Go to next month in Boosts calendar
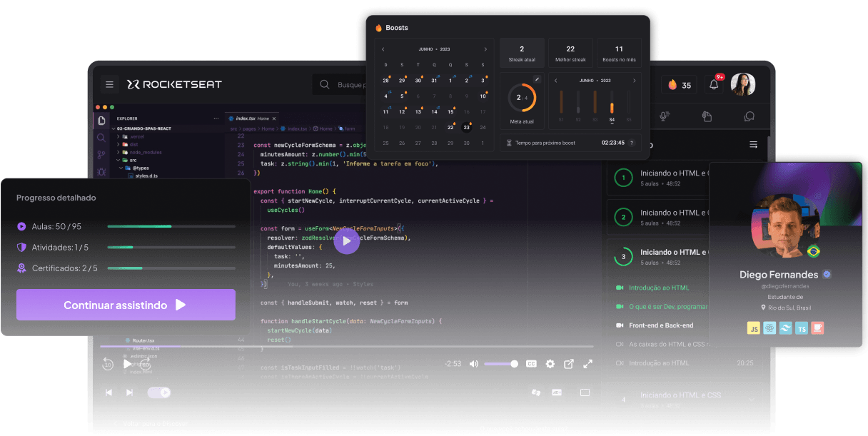Screen dimensions: 868x436 click(485, 49)
